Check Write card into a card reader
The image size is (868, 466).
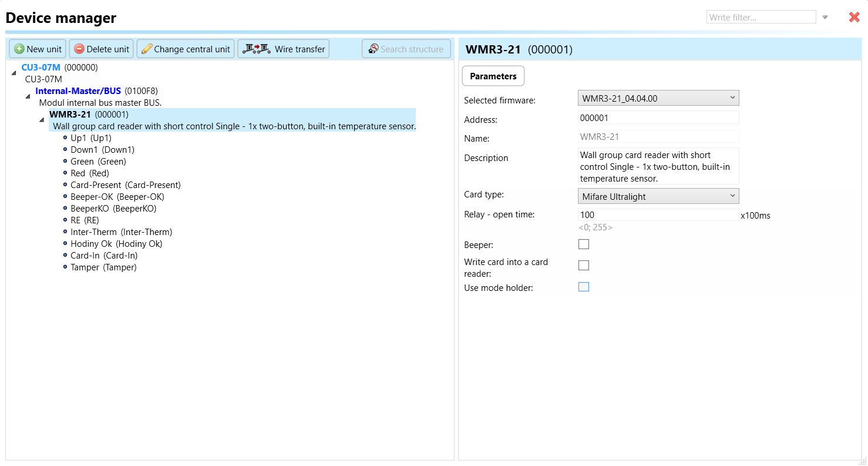tap(584, 266)
